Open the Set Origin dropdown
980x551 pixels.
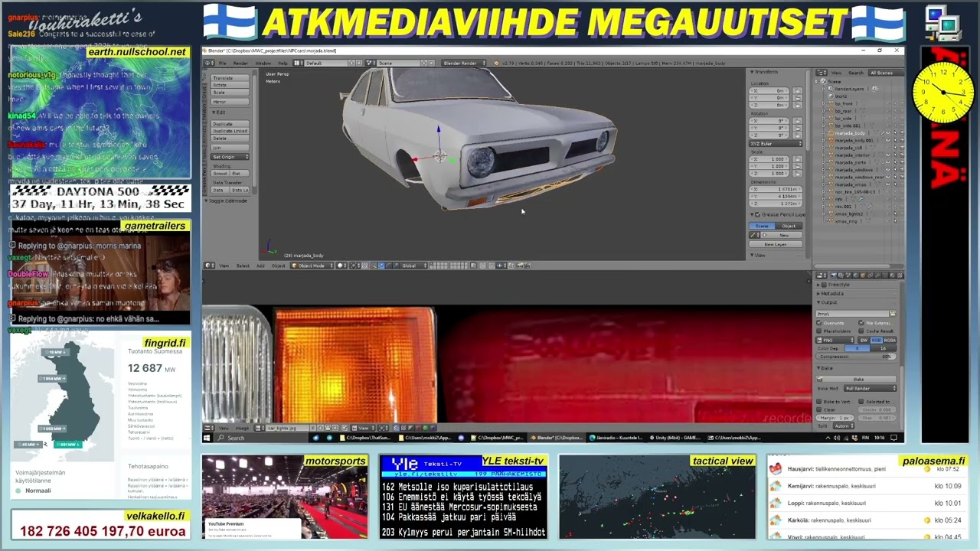coord(230,157)
